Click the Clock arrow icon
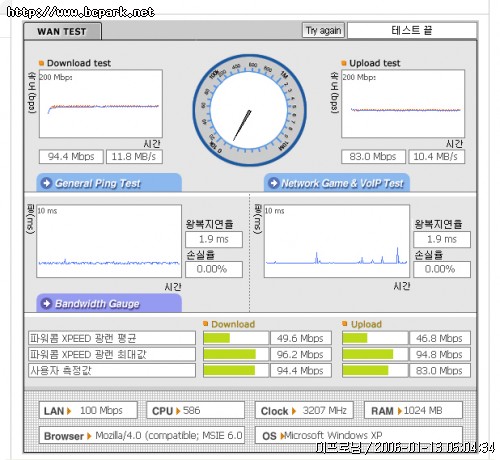 tap(294, 411)
